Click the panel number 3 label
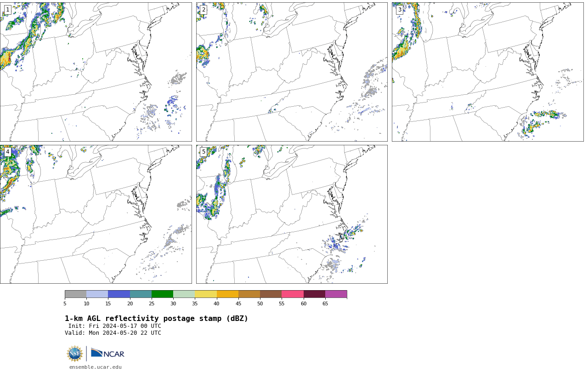This screenshot has width=588, height=372. click(x=399, y=10)
